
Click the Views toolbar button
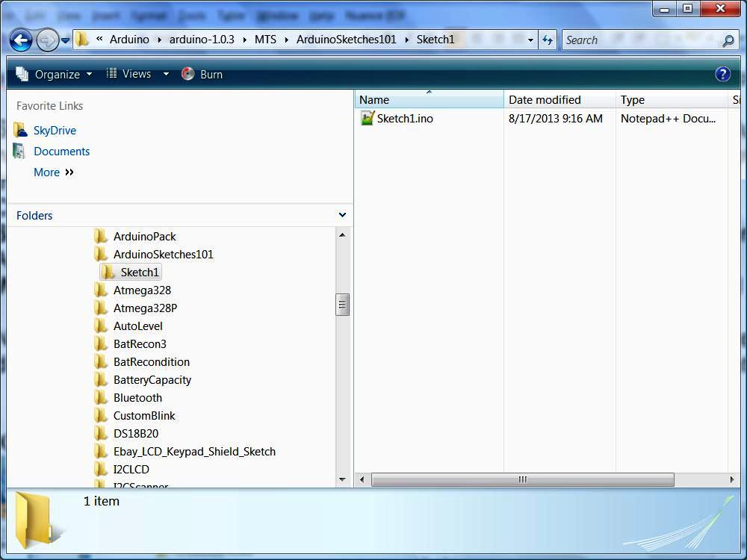click(x=129, y=74)
